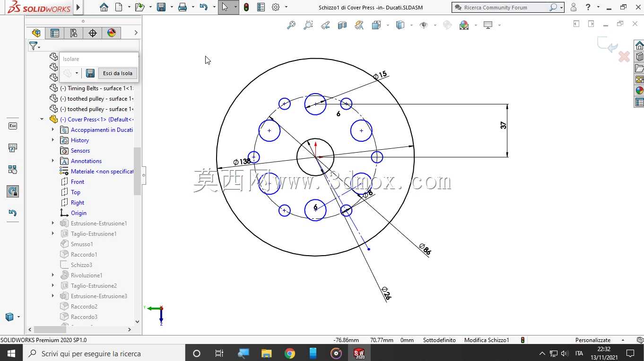The width and height of the screenshot is (644, 361).
Task: Open the Options gear icon
Action: point(276,7)
